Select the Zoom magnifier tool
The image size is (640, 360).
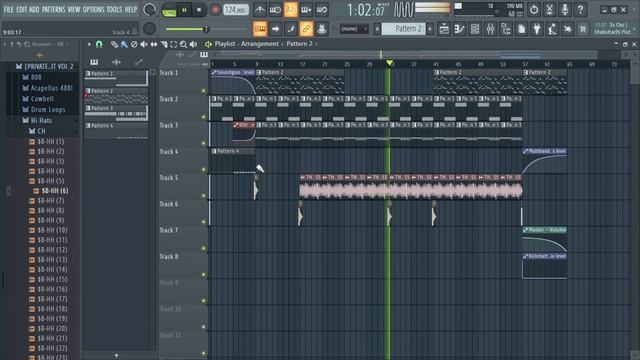pos(183,44)
